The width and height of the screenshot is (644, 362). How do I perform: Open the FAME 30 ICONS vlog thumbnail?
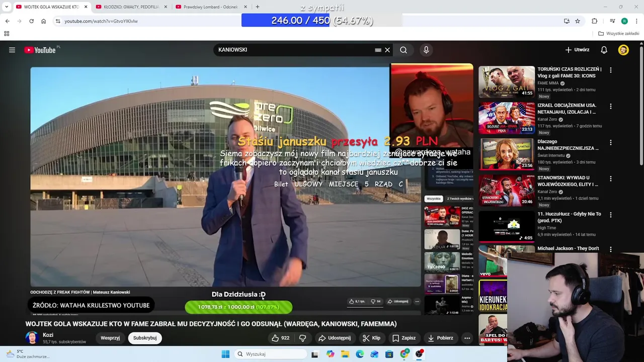click(507, 81)
